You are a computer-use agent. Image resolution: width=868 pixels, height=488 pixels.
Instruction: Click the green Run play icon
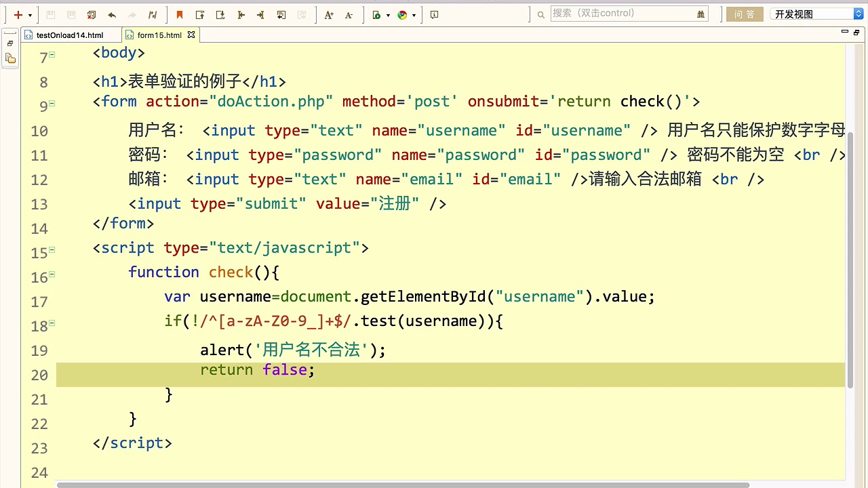click(x=377, y=15)
